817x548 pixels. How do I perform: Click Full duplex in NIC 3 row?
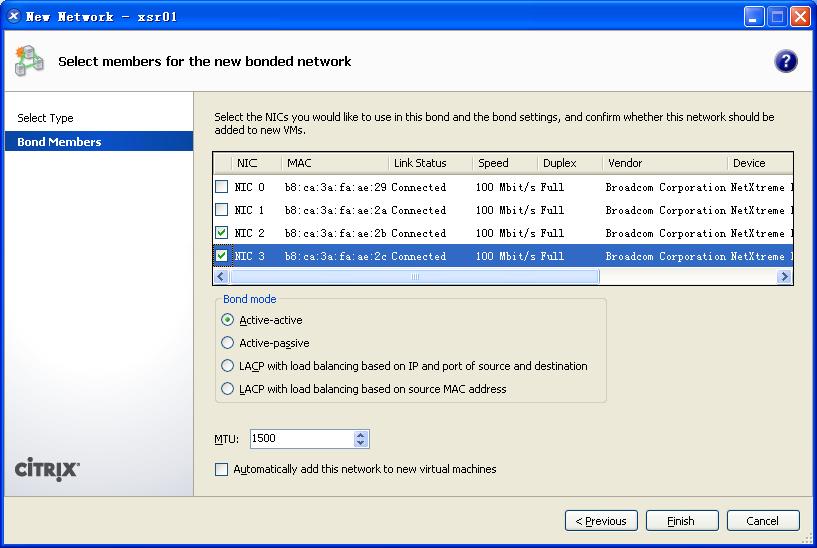coord(552,256)
